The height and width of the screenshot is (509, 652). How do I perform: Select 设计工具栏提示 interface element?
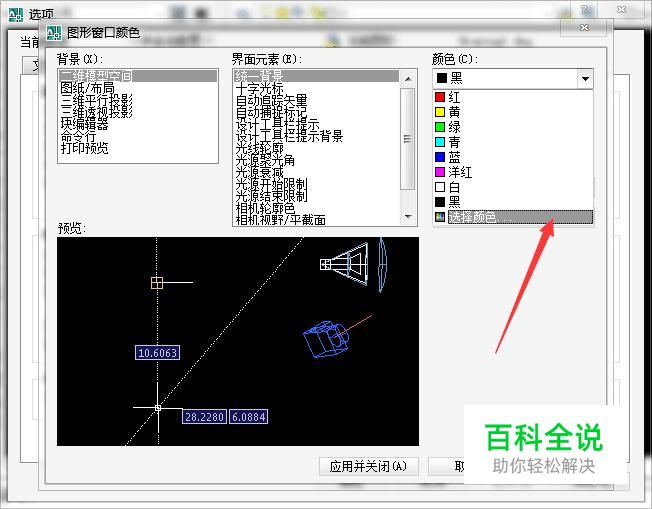tap(277, 124)
